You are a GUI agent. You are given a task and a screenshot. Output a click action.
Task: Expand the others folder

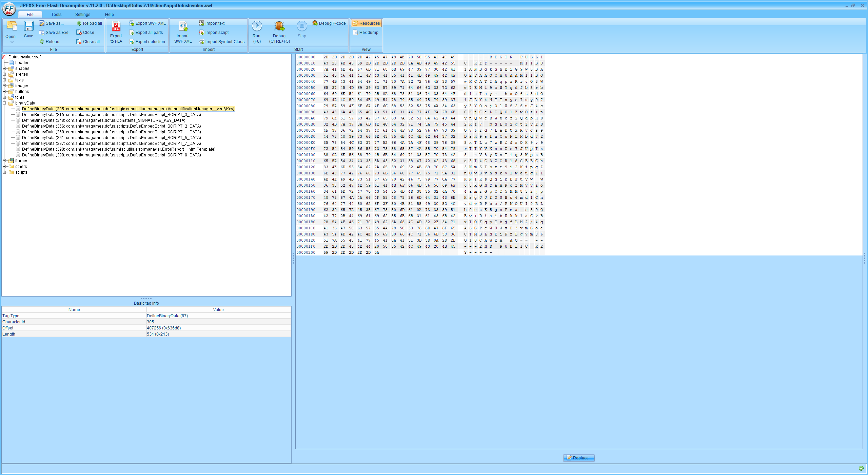[x=4, y=167]
